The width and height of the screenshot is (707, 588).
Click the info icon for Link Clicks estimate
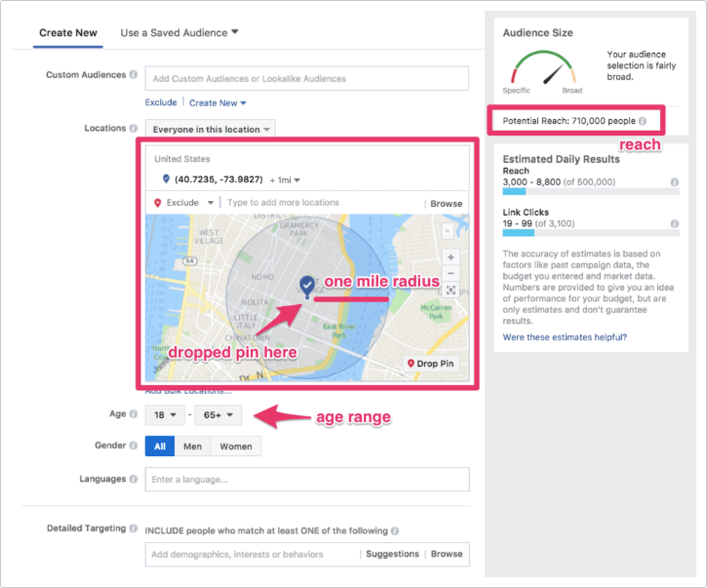pos(675,223)
